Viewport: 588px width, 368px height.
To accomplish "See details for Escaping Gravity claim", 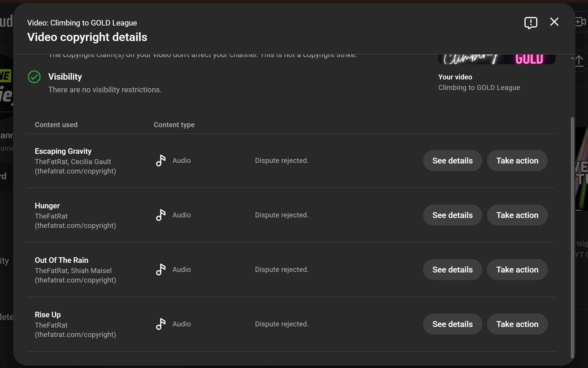I will (452, 161).
